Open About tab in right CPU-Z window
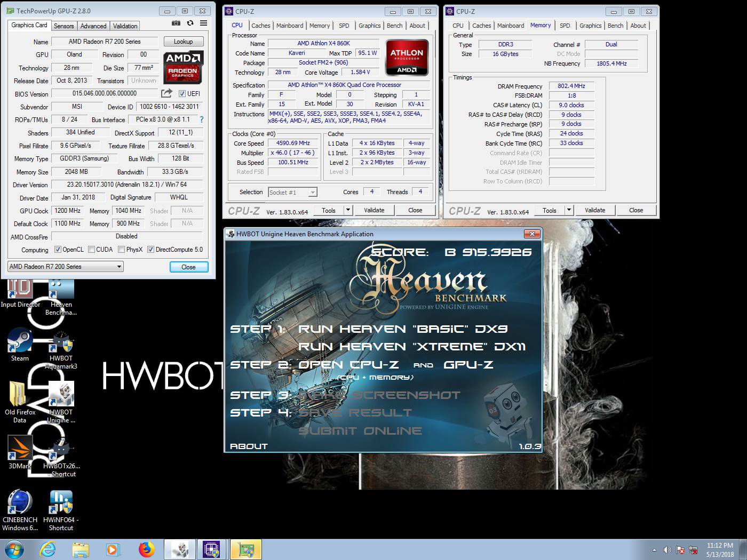 (x=638, y=26)
